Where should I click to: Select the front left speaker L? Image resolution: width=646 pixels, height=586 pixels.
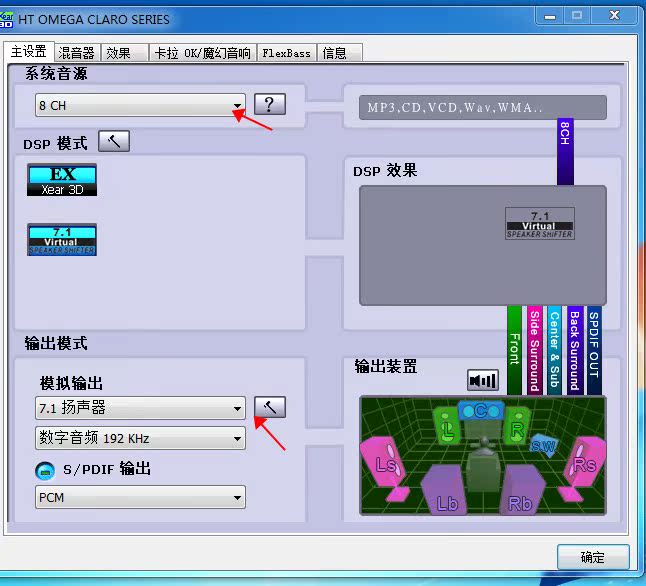[x=447, y=427]
